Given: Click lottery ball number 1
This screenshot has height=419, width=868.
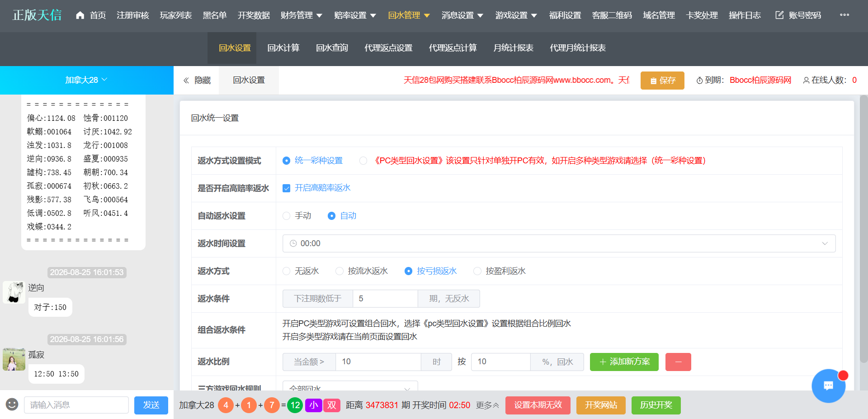Looking at the screenshot, I should pos(249,405).
